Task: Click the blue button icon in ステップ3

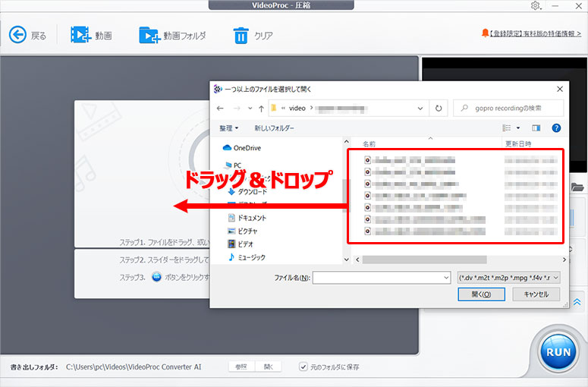Action: click(x=157, y=277)
